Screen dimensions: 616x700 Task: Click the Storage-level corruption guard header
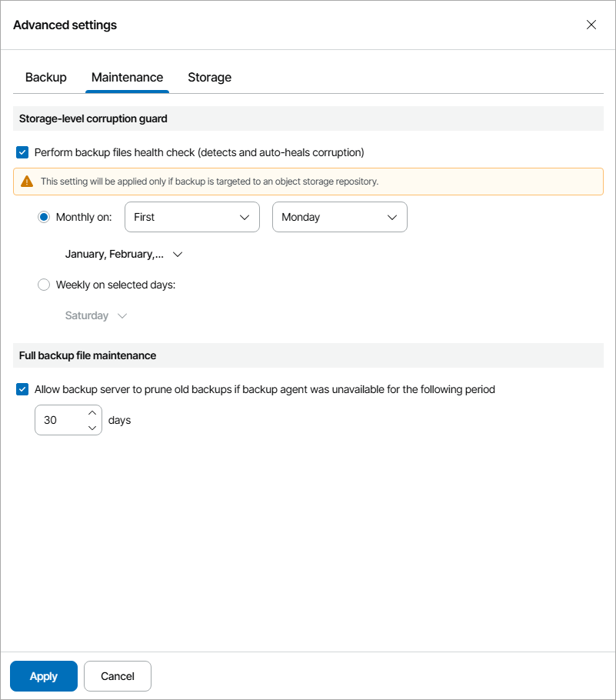coord(93,118)
